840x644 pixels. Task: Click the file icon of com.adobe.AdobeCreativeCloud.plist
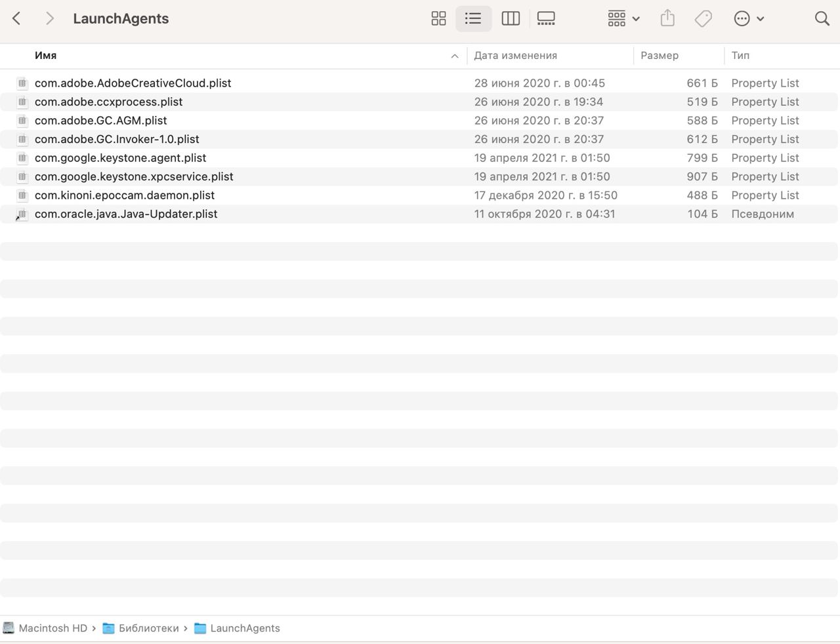[x=22, y=83]
